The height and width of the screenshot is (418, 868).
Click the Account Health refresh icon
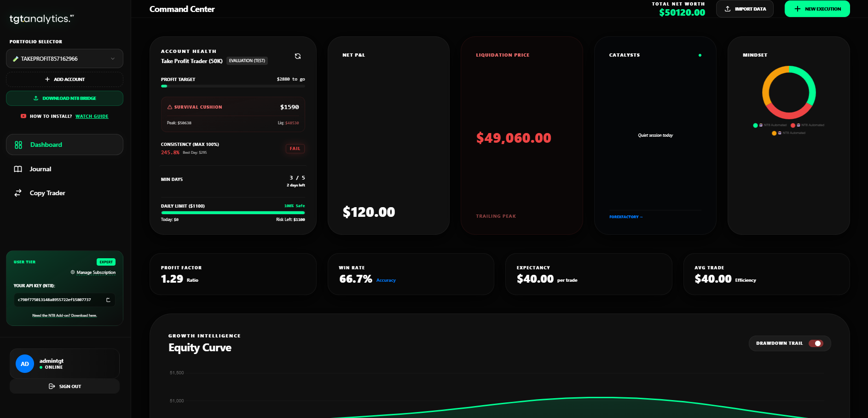(x=298, y=56)
